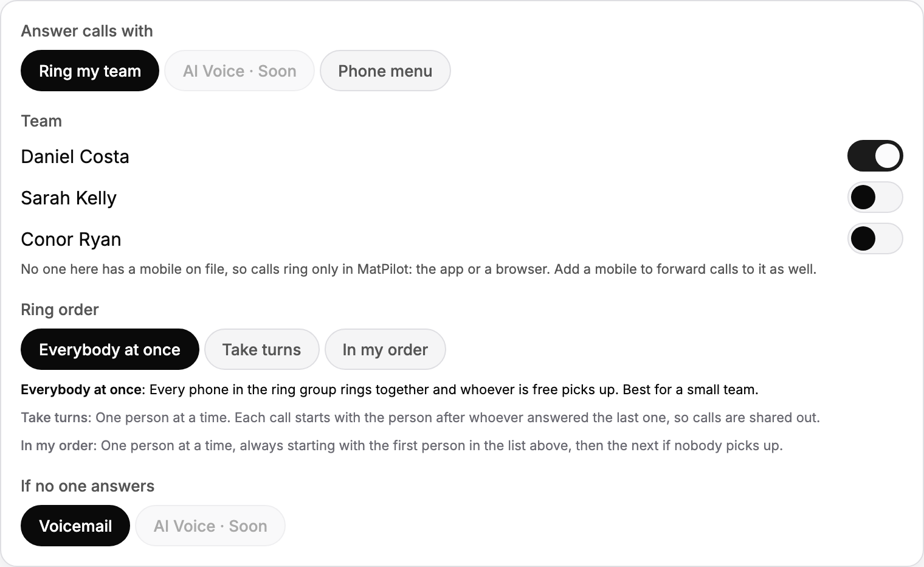
Task: Click the Conor Ryan name label
Action: (71, 239)
